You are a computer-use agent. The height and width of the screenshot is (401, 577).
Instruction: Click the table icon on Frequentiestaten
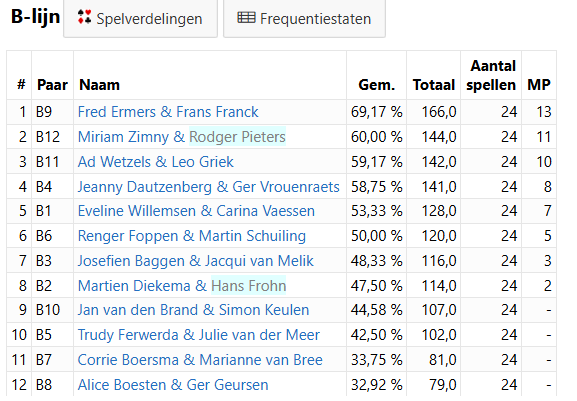pyautogui.click(x=246, y=18)
